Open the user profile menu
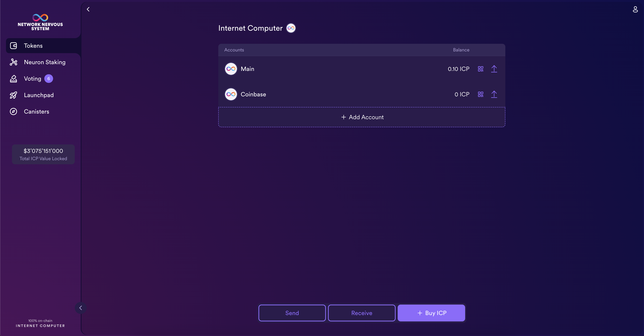The width and height of the screenshot is (644, 336). pos(635,9)
